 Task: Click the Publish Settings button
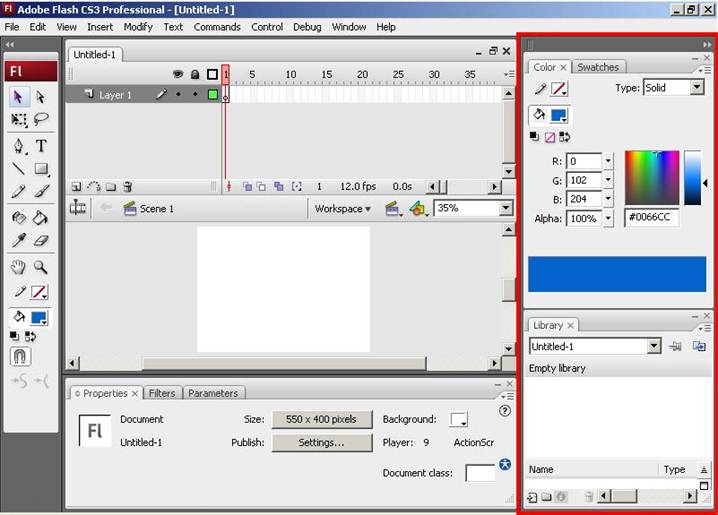(322, 443)
